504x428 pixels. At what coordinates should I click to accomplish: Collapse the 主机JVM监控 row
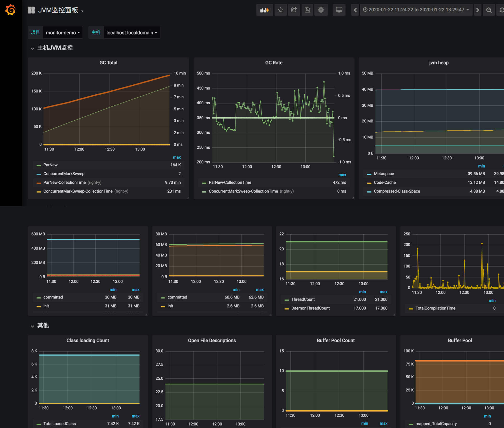click(55, 48)
